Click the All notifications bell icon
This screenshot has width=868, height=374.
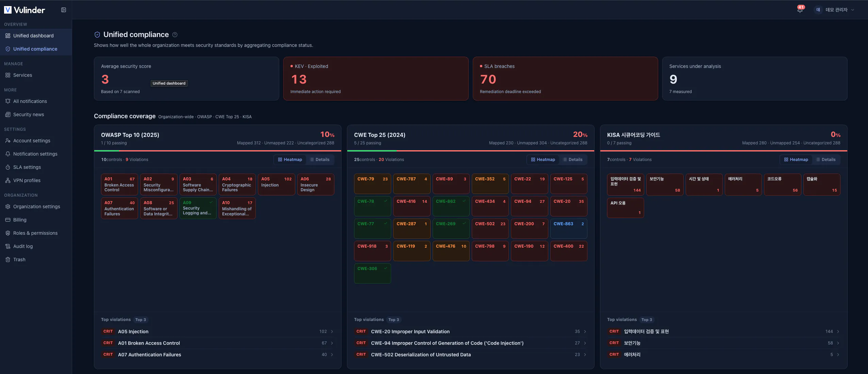[8, 101]
